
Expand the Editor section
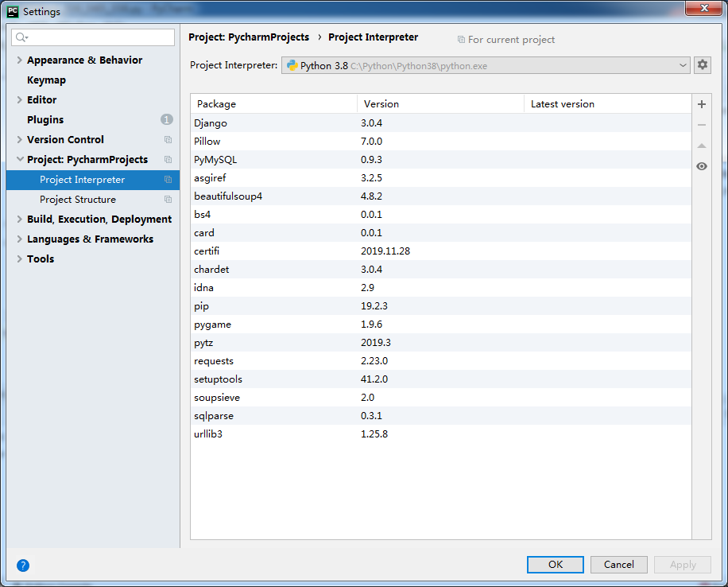(x=20, y=99)
